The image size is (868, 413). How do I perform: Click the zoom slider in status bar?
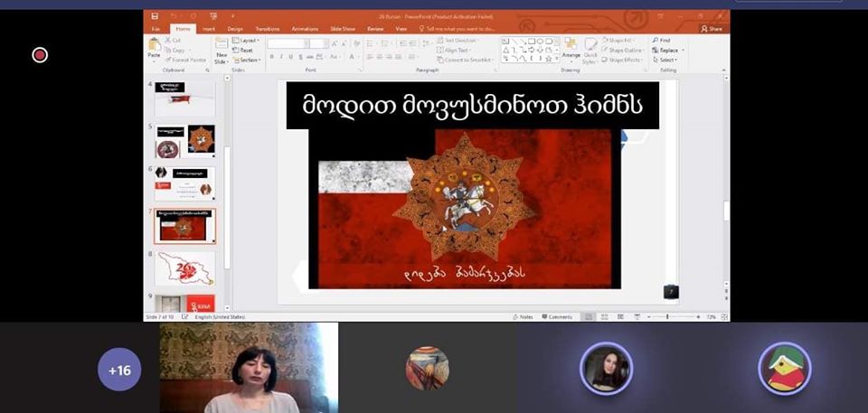click(x=673, y=316)
